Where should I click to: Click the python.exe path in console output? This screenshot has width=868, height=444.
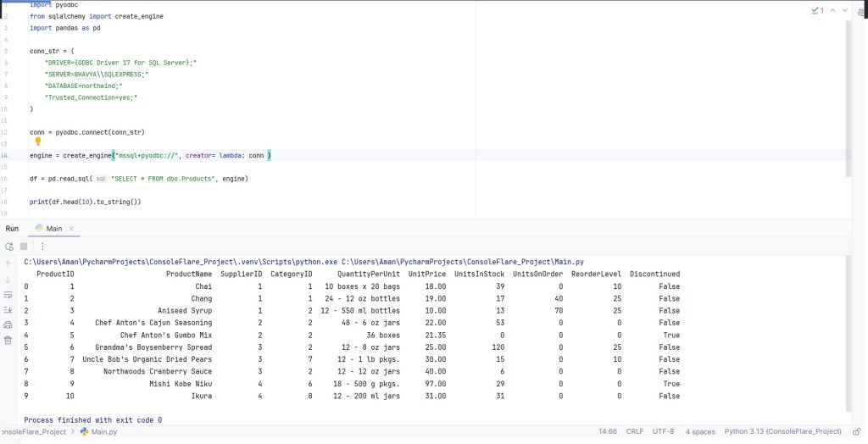tap(181, 262)
